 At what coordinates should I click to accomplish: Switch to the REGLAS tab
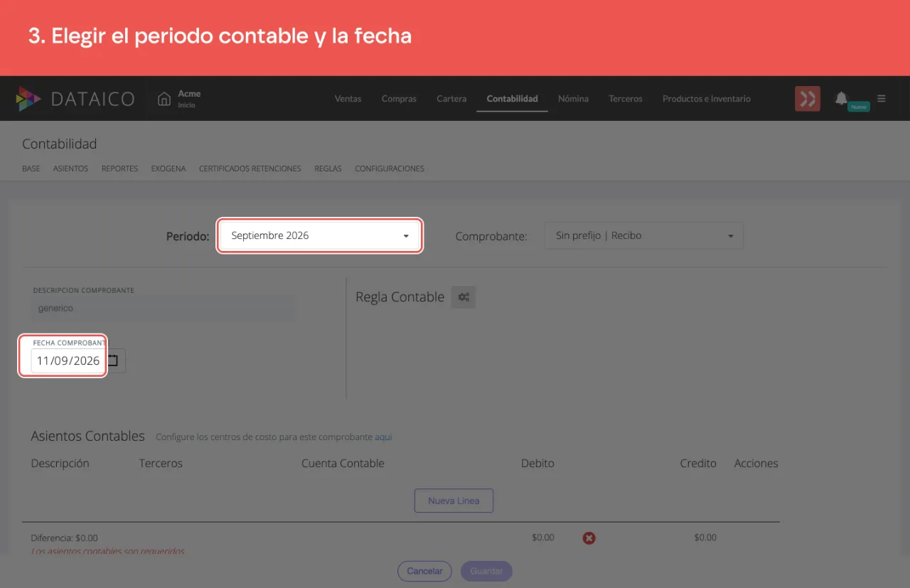point(328,169)
